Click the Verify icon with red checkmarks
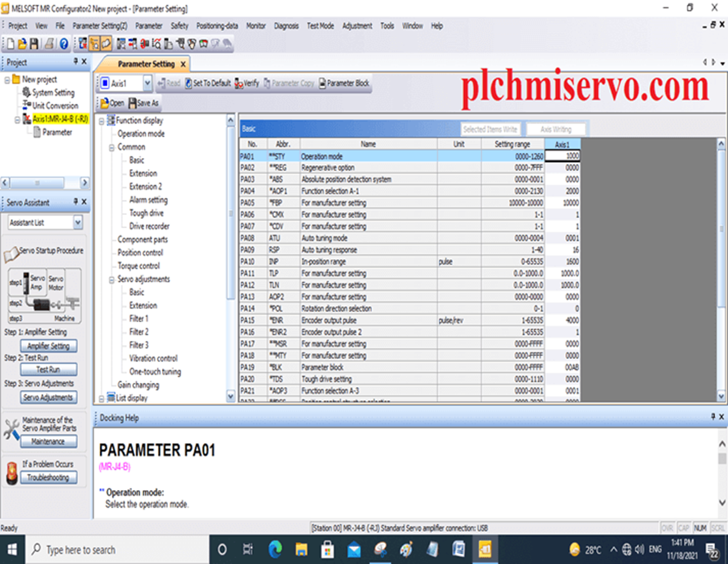The image size is (728, 564). click(239, 83)
